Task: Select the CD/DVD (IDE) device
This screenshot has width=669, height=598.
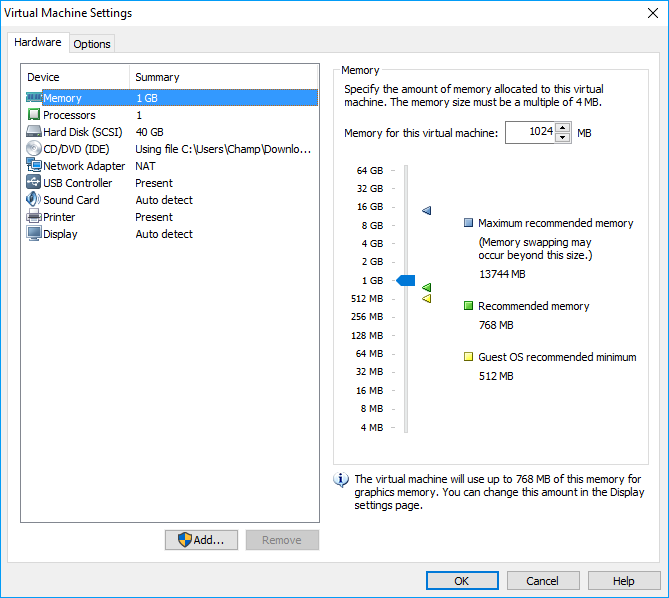Action: tap(172, 149)
